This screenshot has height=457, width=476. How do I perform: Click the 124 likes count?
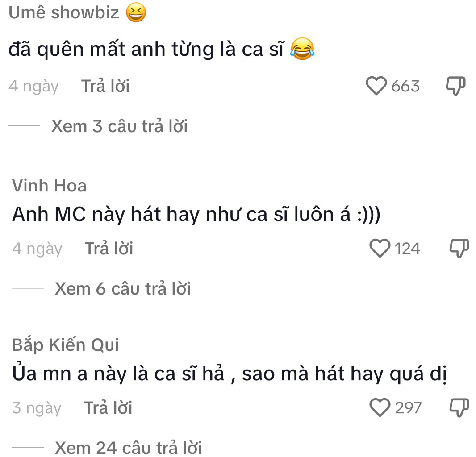click(408, 249)
